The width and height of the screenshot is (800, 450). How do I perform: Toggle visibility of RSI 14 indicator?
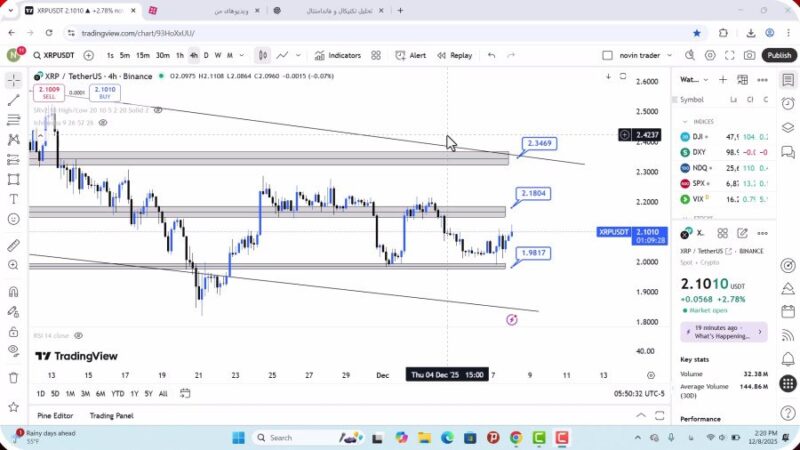click(78, 336)
